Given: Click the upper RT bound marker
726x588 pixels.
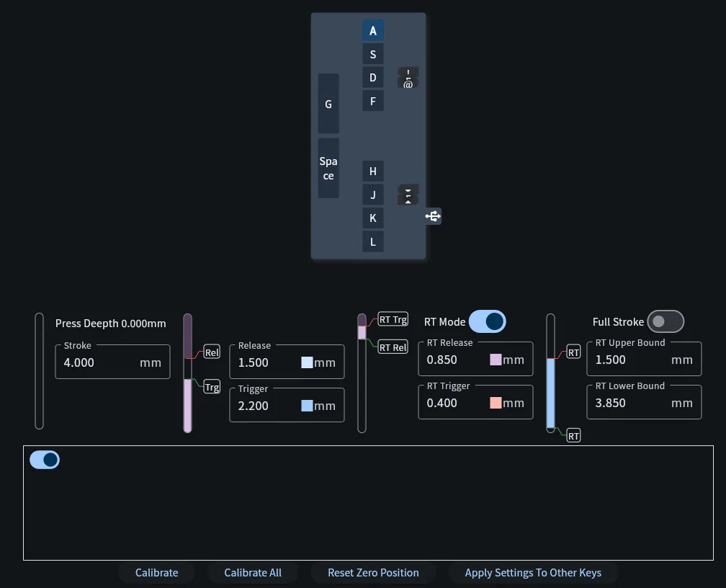Looking at the screenshot, I should pos(573,352).
